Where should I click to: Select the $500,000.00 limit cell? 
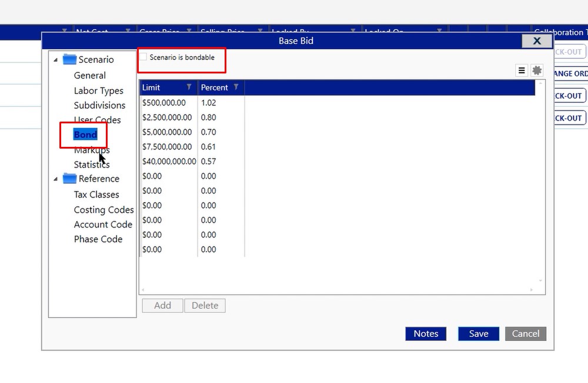(x=164, y=102)
